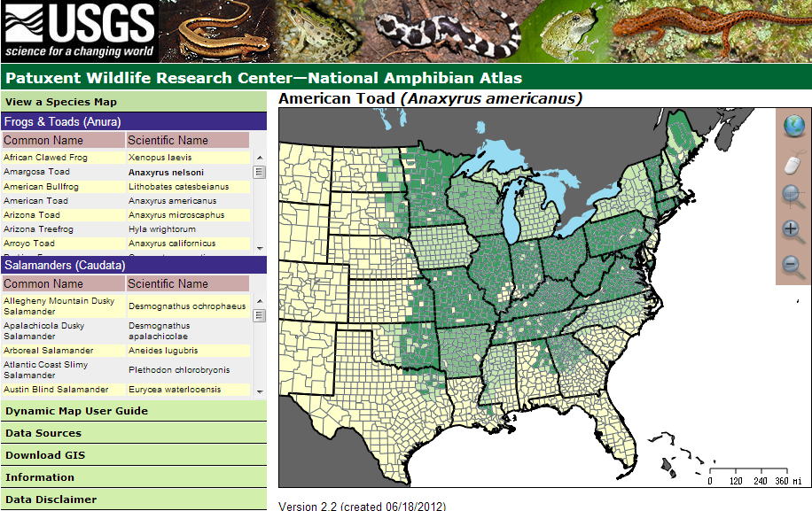Click the zoom in plus magnifier
This screenshot has width=812, height=511.
(x=792, y=230)
